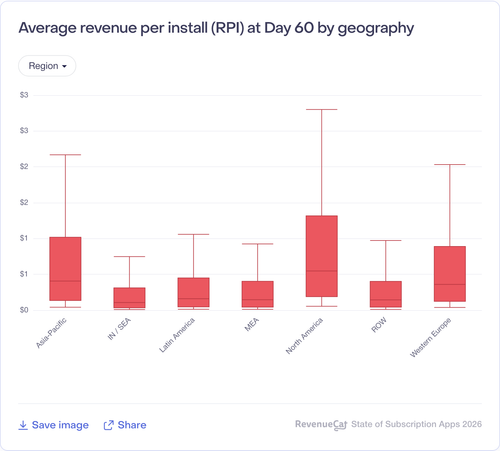Click the Asia-Pacific axis label
The width and height of the screenshot is (500, 451).
coord(51,333)
